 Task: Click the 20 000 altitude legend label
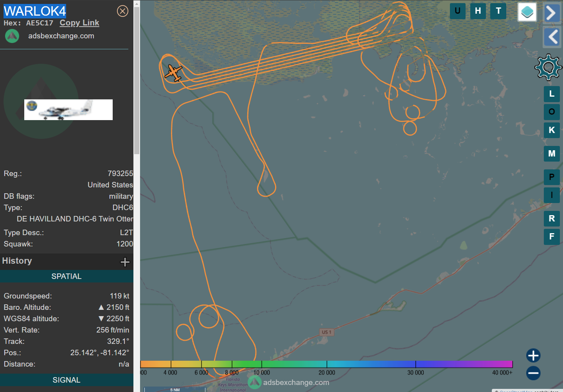click(x=327, y=373)
